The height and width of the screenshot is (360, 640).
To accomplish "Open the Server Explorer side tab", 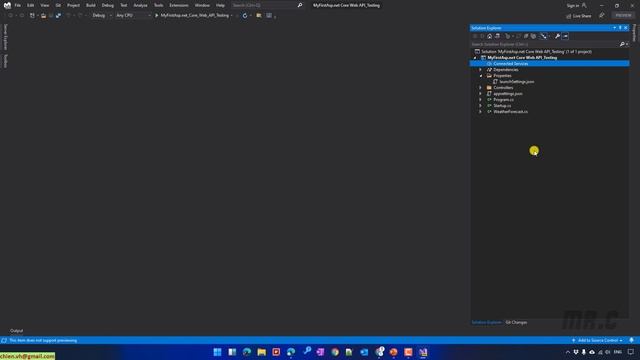I will (x=5, y=37).
